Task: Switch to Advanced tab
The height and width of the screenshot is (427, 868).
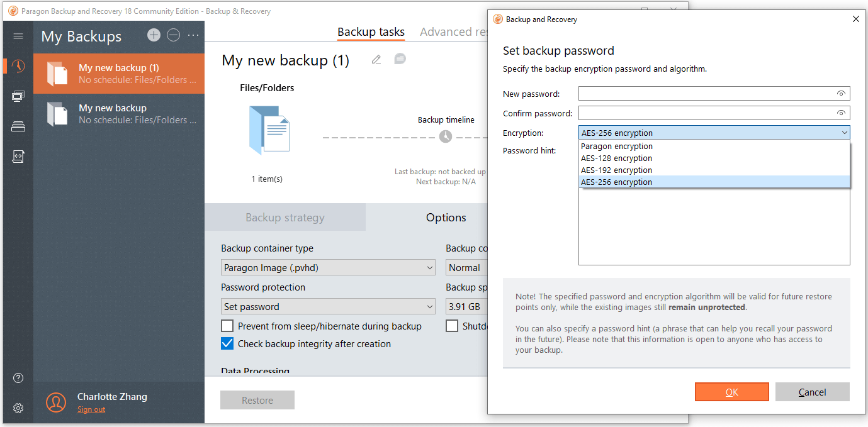Action: [x=454, y=32]
